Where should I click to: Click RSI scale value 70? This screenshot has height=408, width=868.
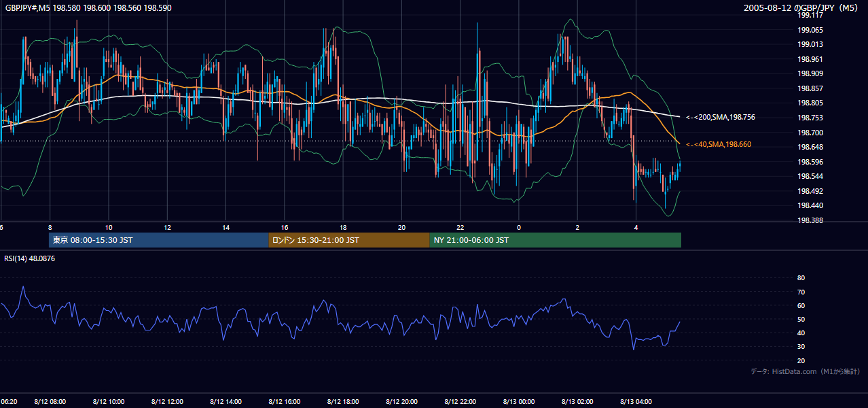(x=801, y=292)
